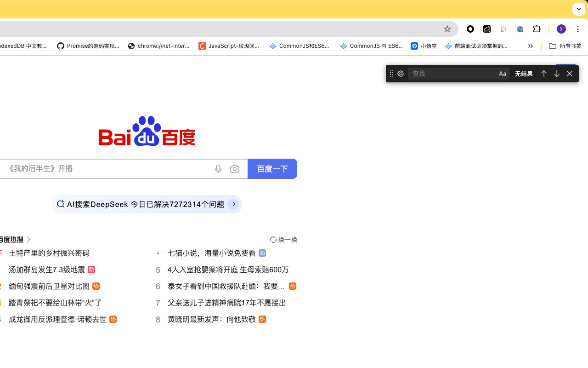
Task: Open the purple profile avatar
Action: 561,29
